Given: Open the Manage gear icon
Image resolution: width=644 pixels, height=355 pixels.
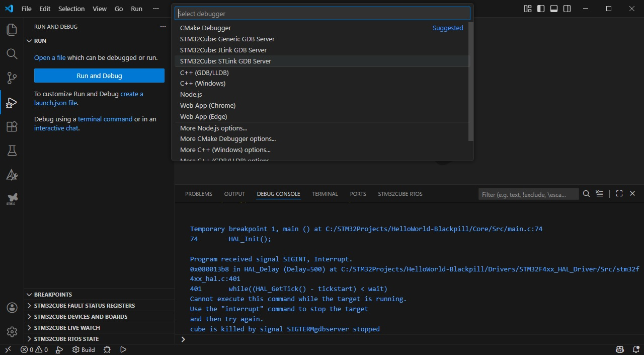Looking at the screenshot, I should coord(12,332).
